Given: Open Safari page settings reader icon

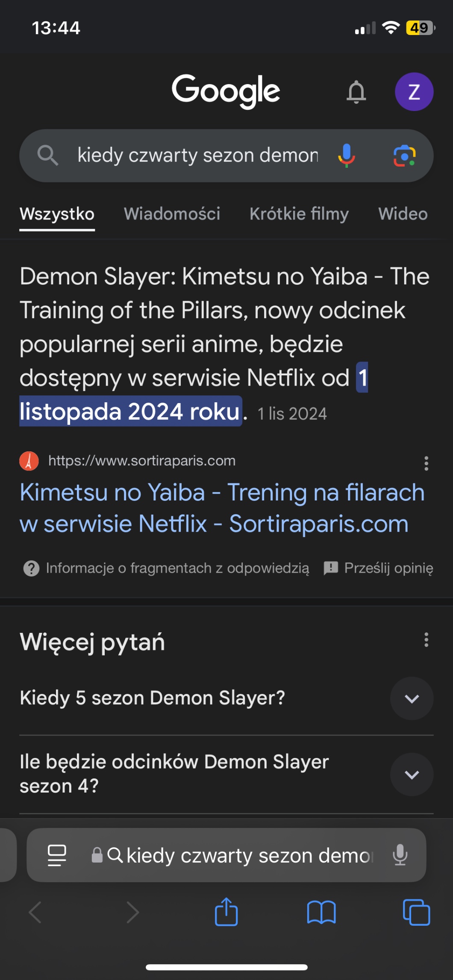Looking at the screenshot, I should (57, 855).
